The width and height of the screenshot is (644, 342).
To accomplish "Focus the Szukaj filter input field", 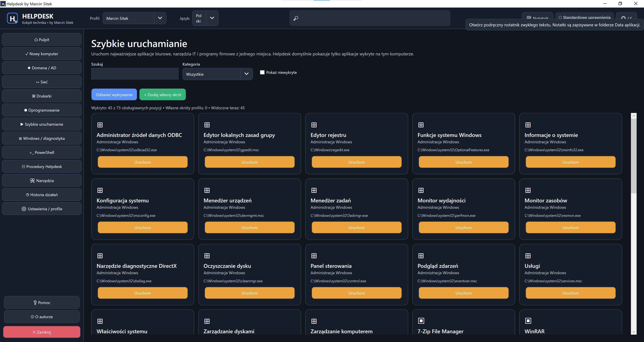I will [x=135, y=74].
